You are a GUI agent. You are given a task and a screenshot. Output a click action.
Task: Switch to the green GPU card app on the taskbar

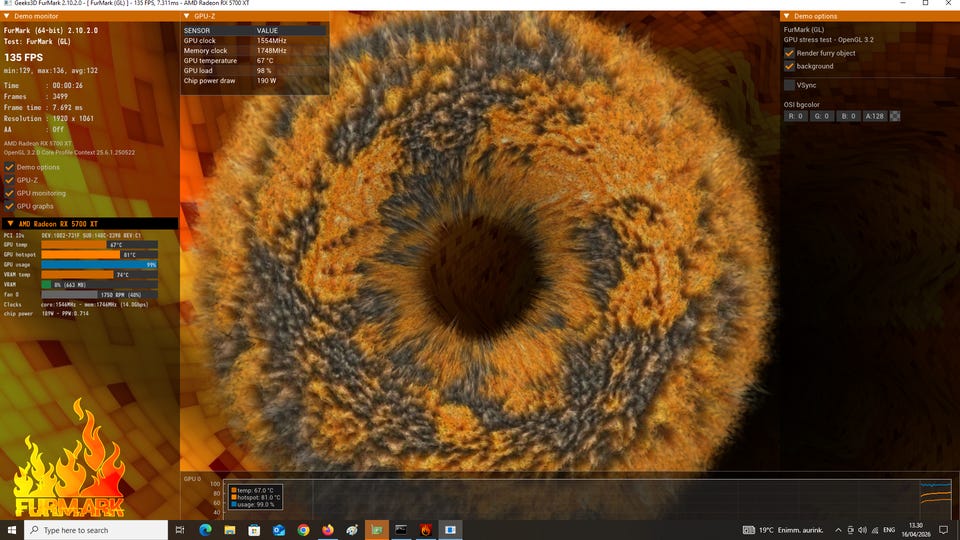(x=377, y=530)
